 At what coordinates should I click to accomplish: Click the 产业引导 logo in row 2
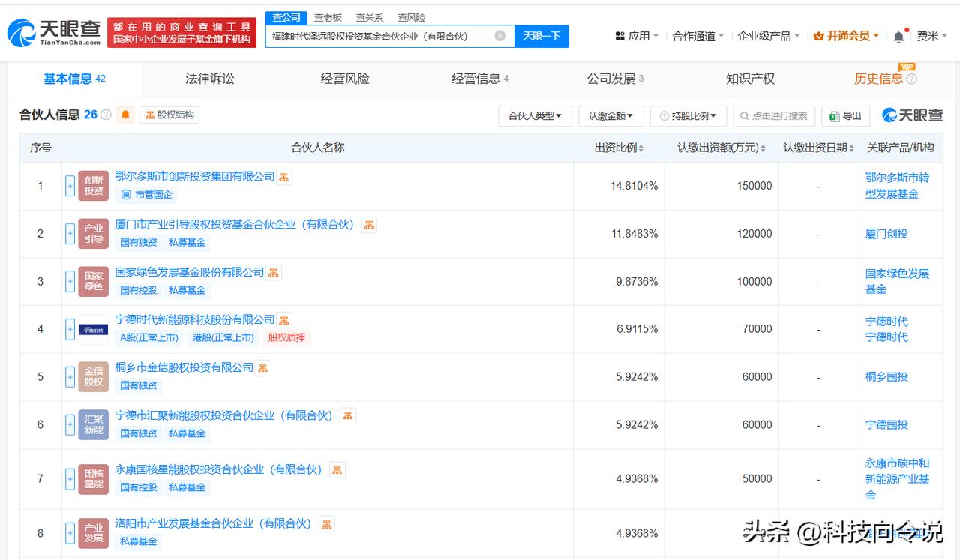[94, 234]
